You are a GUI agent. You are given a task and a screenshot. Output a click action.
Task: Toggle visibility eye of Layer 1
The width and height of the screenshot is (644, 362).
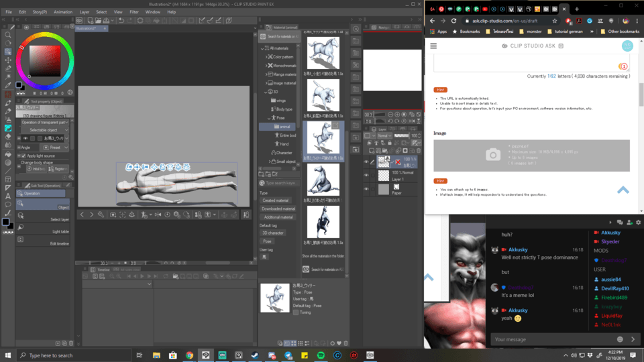tap(366, 175)
